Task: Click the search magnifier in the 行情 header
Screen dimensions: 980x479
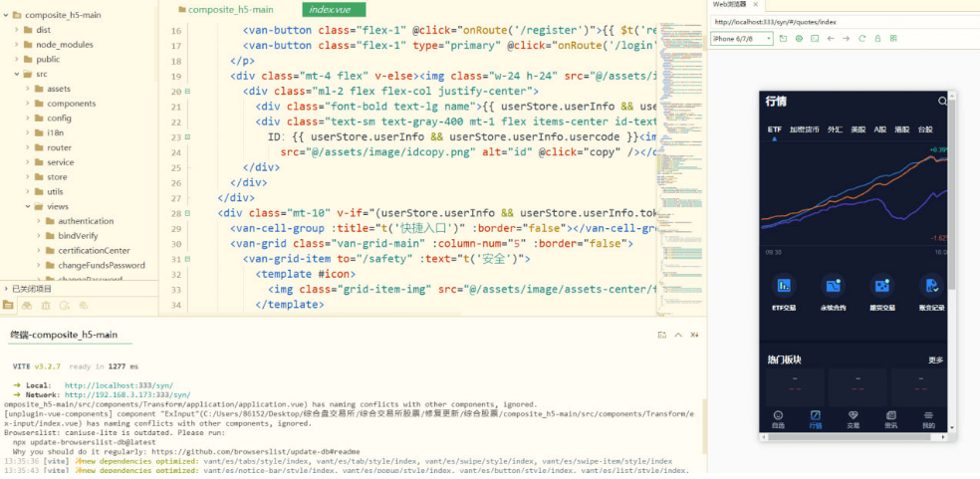Action: pos(942,101)
